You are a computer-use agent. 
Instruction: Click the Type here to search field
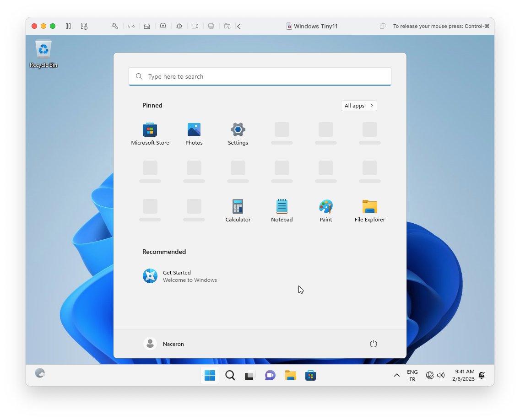tap(260, 76)
